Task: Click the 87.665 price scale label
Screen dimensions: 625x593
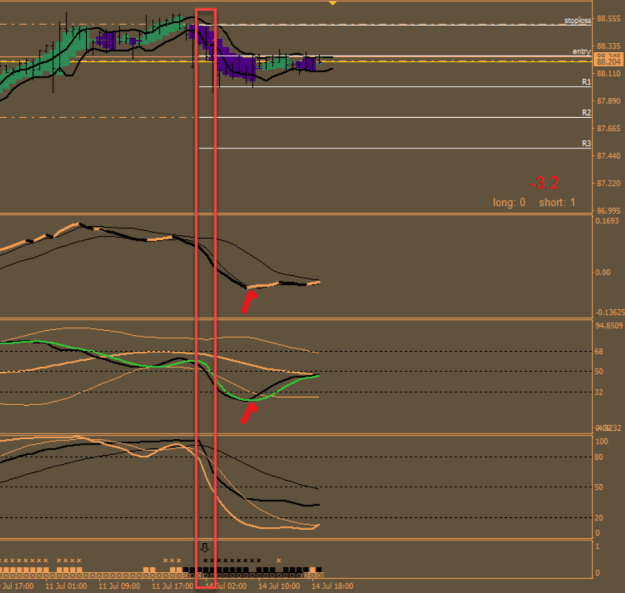Action: coord(609,128)
